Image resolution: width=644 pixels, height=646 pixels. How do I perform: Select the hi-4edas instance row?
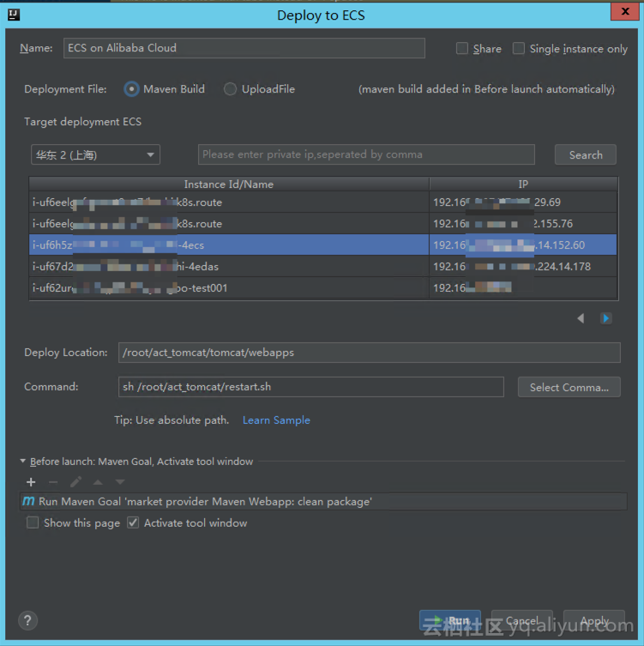322,266
